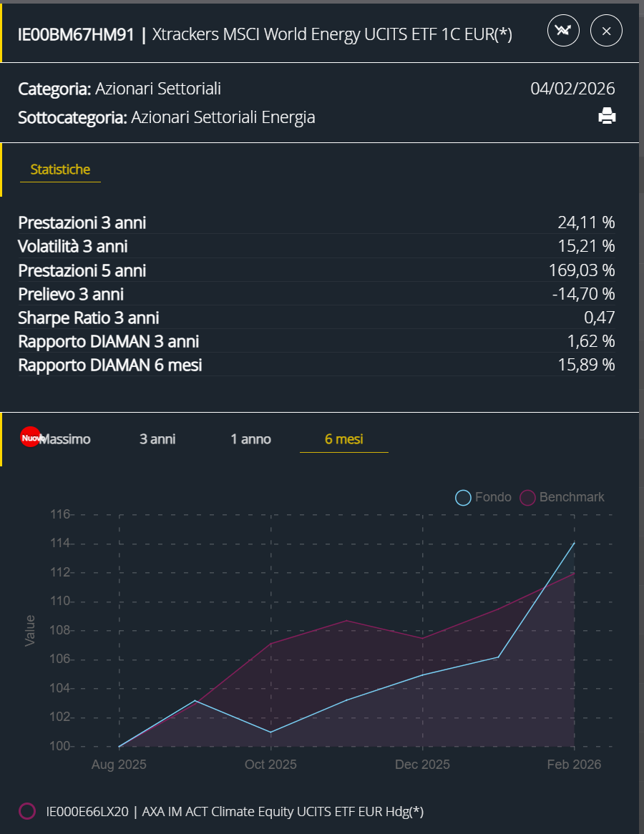Hide the Benchmark series via legend
This screenshot has width=644, height=834.
[x=562, y=497]
